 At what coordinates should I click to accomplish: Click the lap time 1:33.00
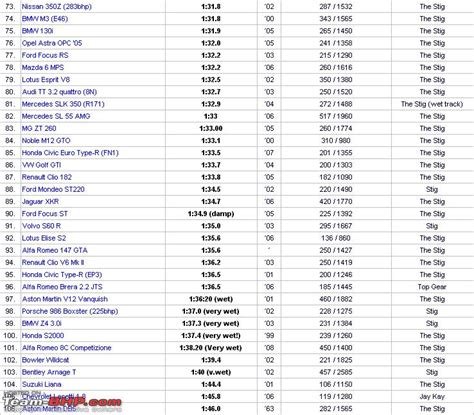tap(211, 128)
